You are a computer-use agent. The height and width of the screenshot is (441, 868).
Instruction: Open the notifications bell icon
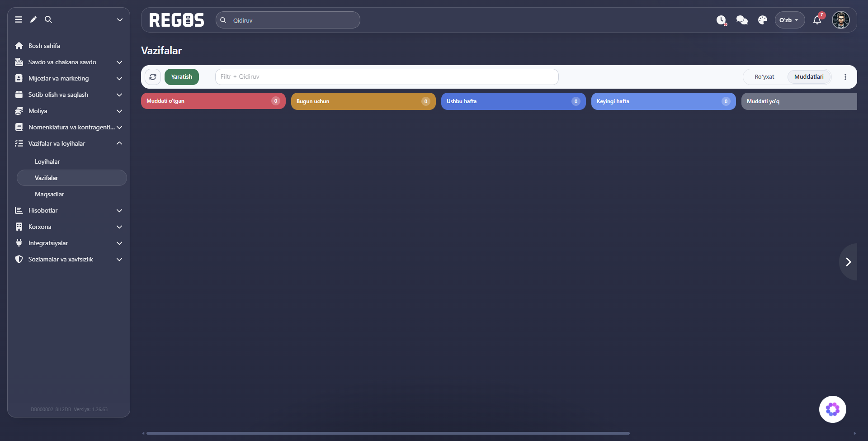(817, 20)
